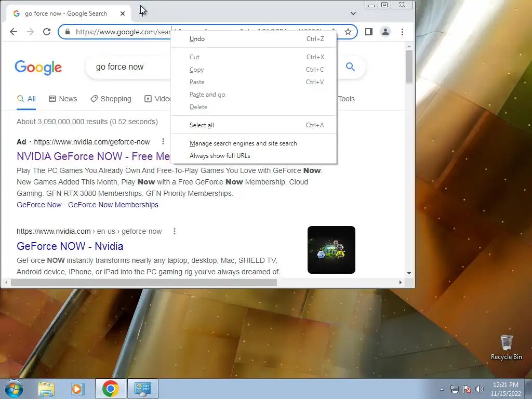Open the search Tools button
The image size is (532, 399).
[346, 99]
